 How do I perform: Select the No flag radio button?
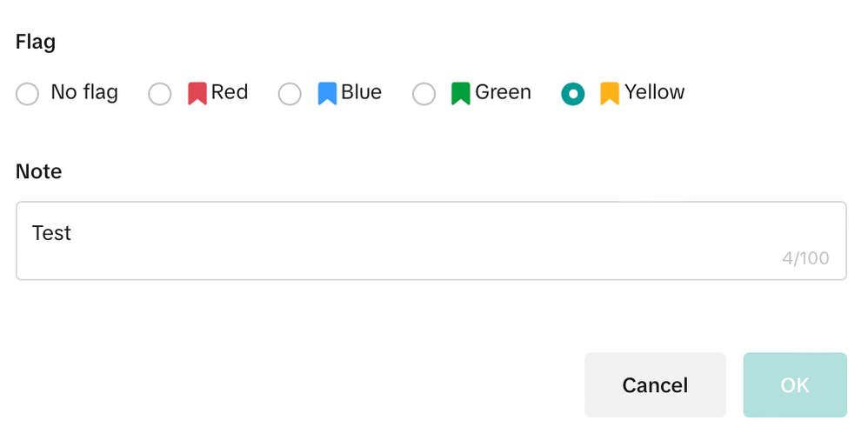(28, 94)
